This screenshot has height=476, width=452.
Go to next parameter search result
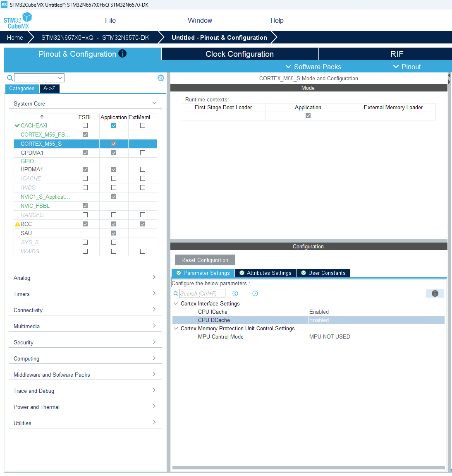tap(255, 293)
